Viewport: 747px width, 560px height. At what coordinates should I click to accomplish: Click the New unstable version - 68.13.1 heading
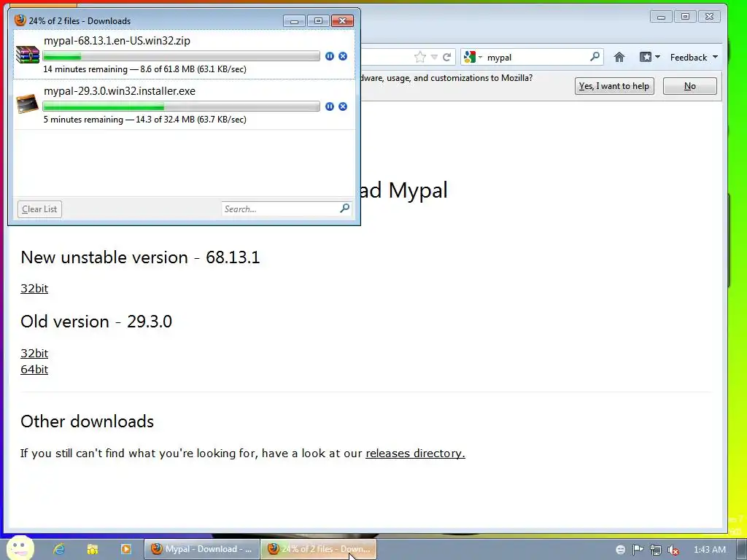(140, 257)
